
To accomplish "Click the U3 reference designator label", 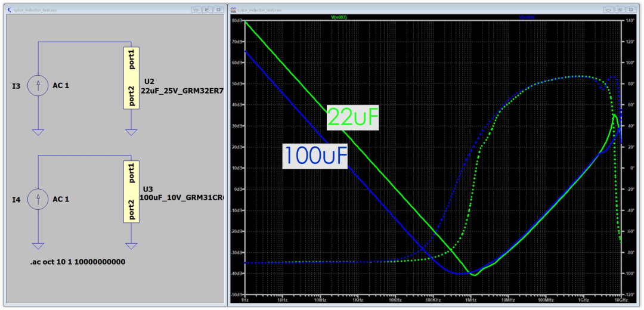I will [x=148, y=189].
